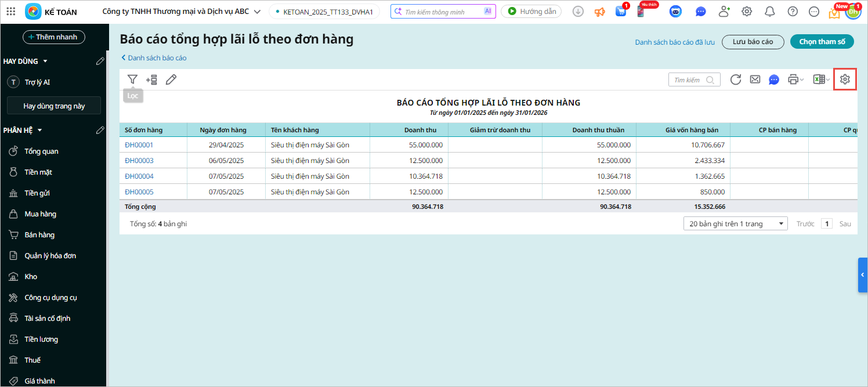The width and height of the screenshot is (868, 387).
Task: Expand the print options dropdown
Action: 802,80
